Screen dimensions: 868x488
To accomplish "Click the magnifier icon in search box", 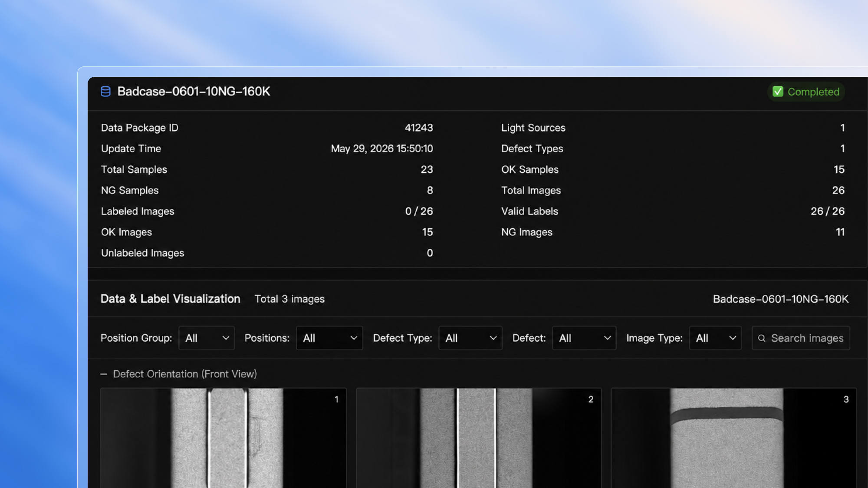I will (762, 338).
